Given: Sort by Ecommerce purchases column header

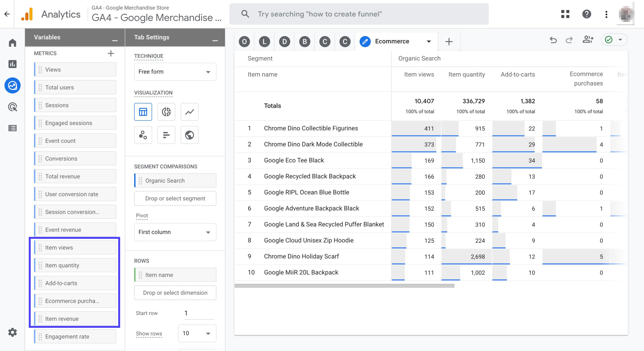Looking at the screenshot, I should [586, 79].
